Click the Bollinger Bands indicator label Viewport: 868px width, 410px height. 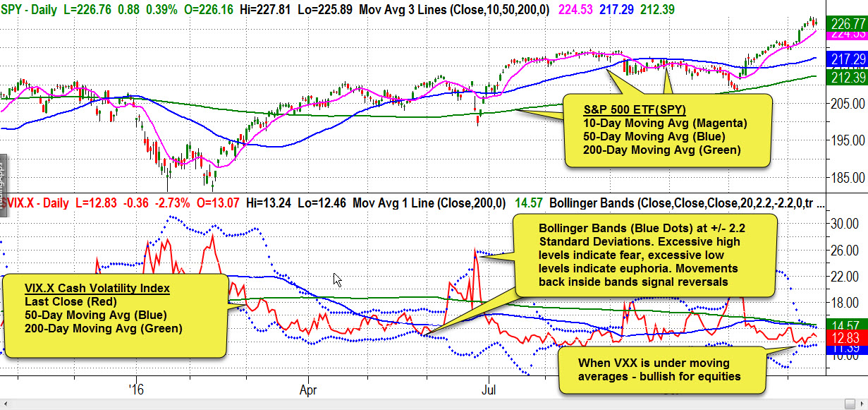726,203
